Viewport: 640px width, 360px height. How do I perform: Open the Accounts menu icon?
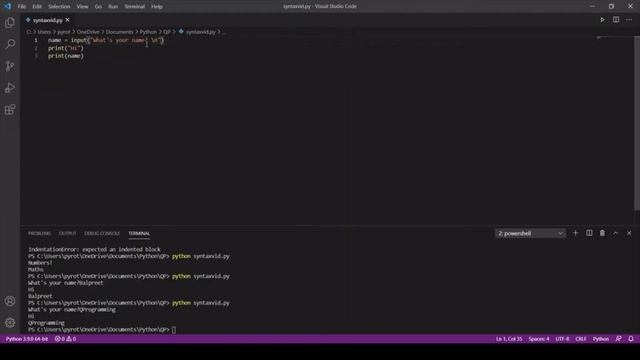pyautogui.click(x=10, y=301)
